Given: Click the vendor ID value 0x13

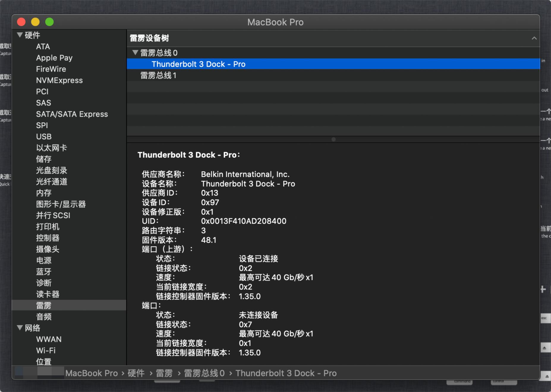Looking at the screenshot, I should [x=210, y=193].
